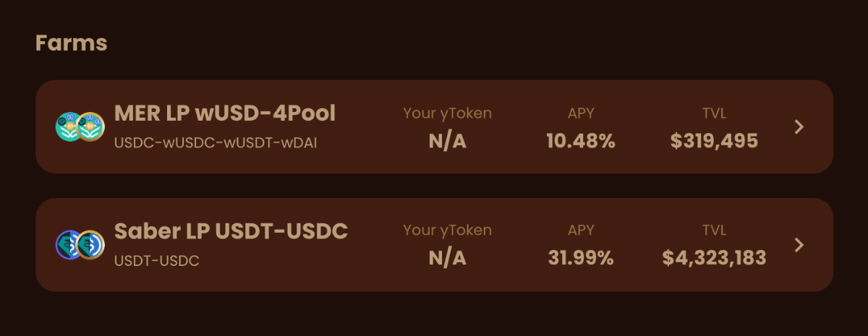Open the MER LP wUSD-4Pool title
Screen dimensions: 868x336
coord(225,113)
